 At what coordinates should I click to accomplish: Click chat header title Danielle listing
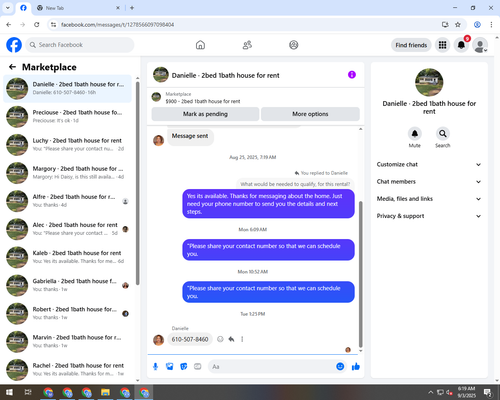coord(225,75)
